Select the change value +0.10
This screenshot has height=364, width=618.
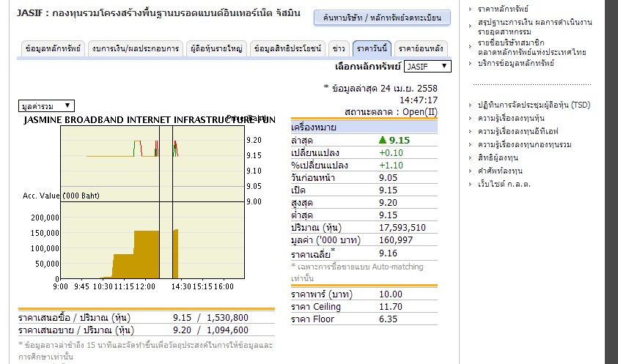coord(391,153)
